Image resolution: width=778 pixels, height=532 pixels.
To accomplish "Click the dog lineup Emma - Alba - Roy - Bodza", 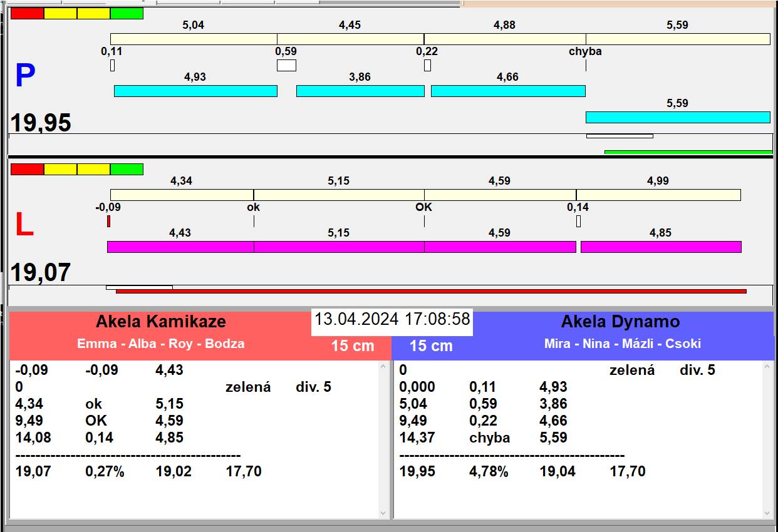I will click(161, 344).
